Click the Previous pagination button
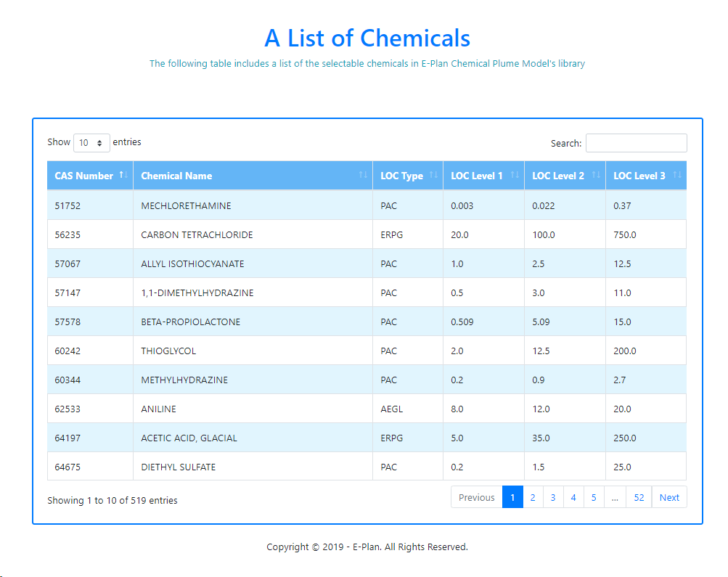 coord(477,497)
